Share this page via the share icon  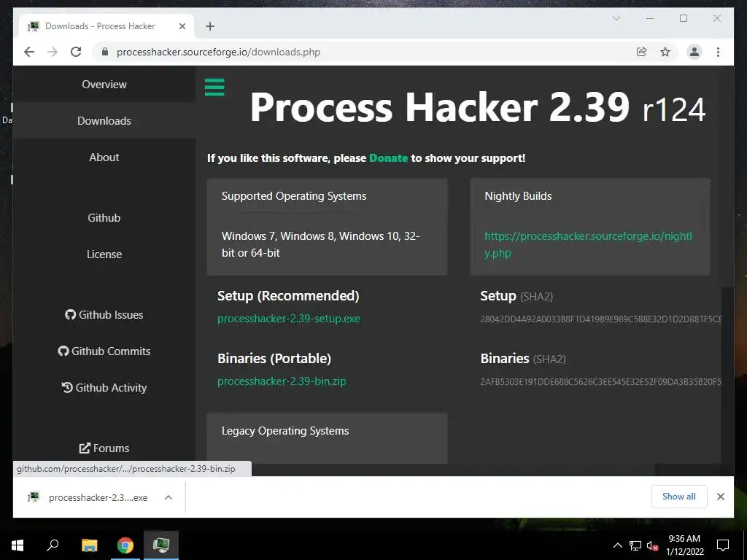642,52
